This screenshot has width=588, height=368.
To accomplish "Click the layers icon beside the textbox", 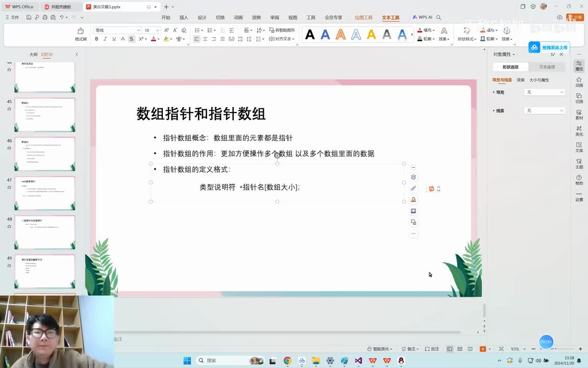I will [413, 177].
